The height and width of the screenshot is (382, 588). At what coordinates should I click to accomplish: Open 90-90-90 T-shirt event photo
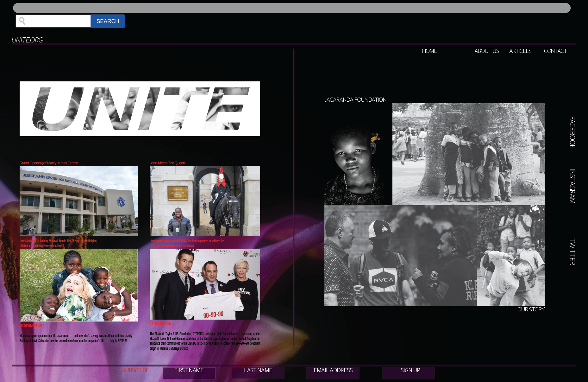pyautogui.click(x=205, y=284)
